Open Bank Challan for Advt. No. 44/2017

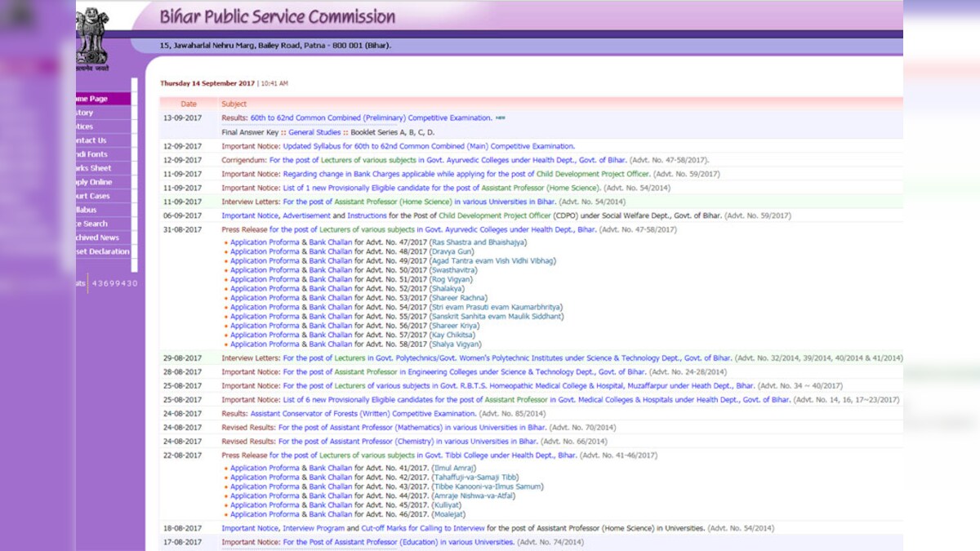point(331,496)
